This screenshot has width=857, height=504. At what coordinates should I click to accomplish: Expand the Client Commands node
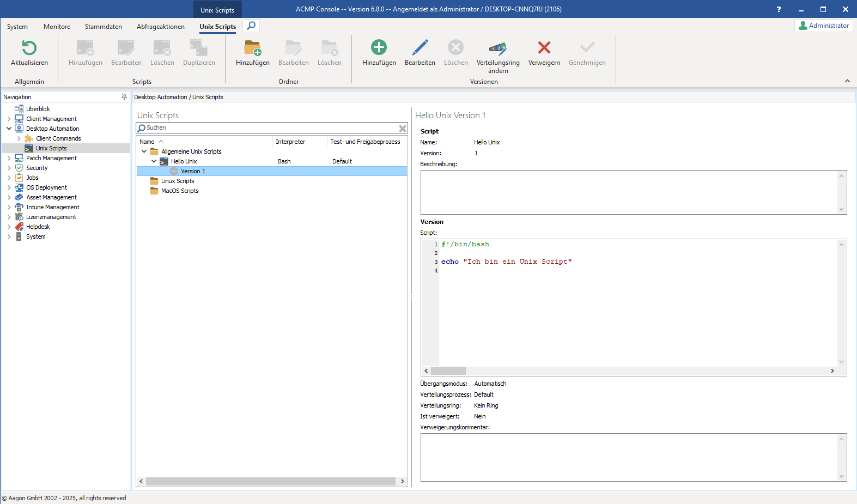pyautogui.click(x=19, y=138)
